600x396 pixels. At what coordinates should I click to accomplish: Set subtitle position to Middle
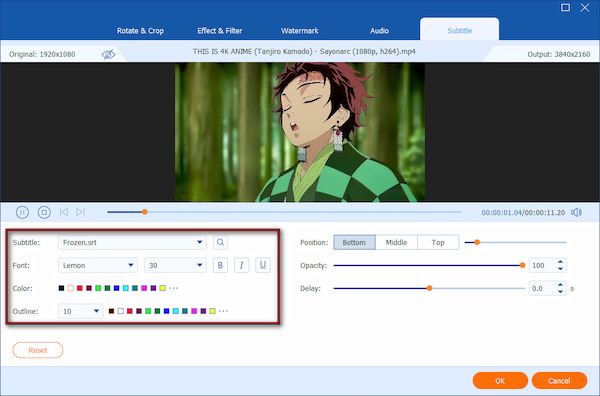point(396,242)
